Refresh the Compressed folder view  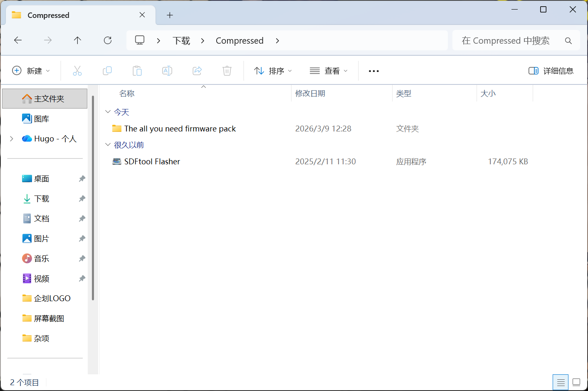108,40
